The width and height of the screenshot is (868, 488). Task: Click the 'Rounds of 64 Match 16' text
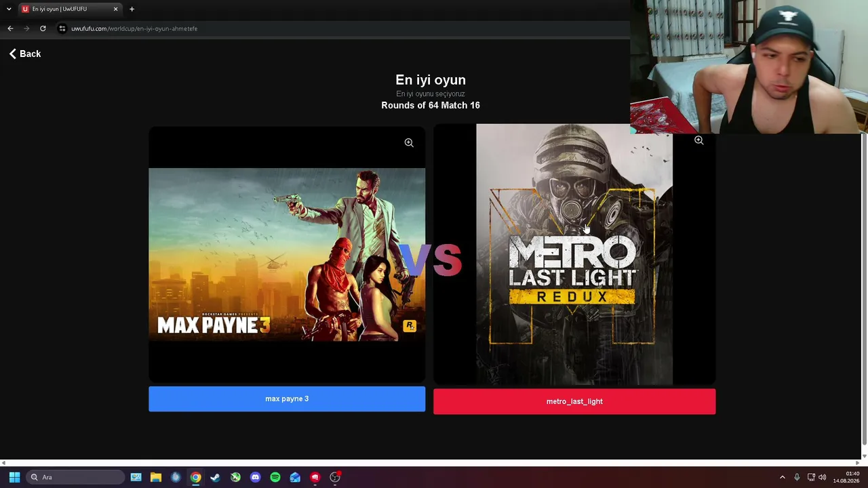tap(431, 105)
